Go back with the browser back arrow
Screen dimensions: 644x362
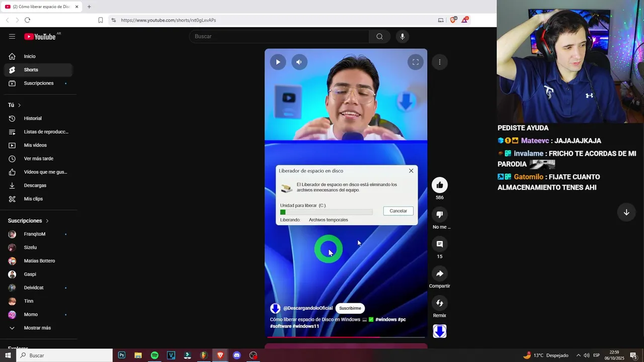(x=7, y=20)
